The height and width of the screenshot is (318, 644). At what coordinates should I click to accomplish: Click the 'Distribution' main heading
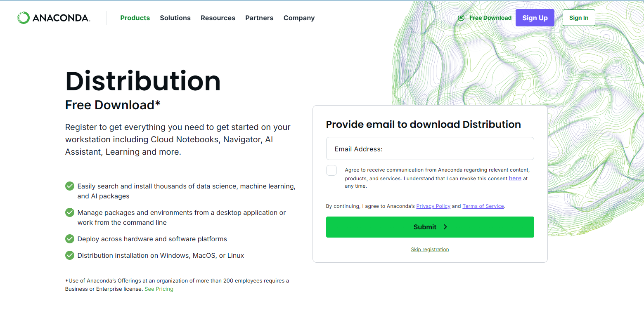tap(143, 81)
